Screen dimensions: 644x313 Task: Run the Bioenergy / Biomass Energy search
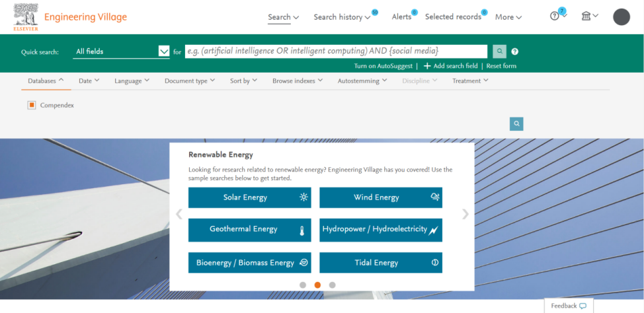point(250,263)
